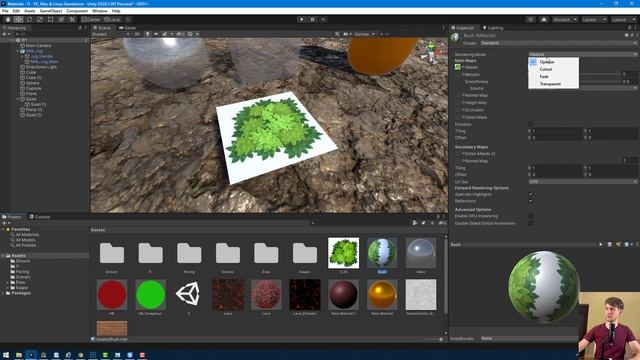Toggle the Reflections checkbox
640x360 pixels.
530,201
